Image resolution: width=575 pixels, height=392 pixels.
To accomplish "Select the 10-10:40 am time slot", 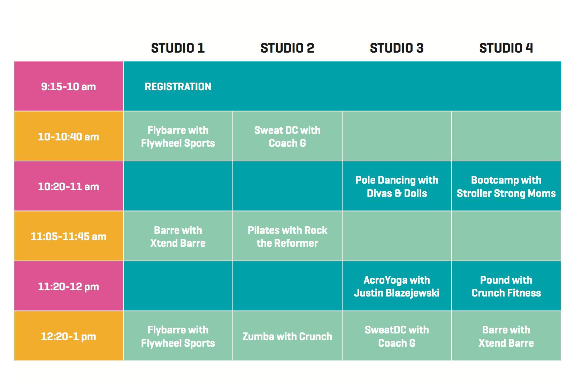I will pyautogui.click(x=69, y=136).
